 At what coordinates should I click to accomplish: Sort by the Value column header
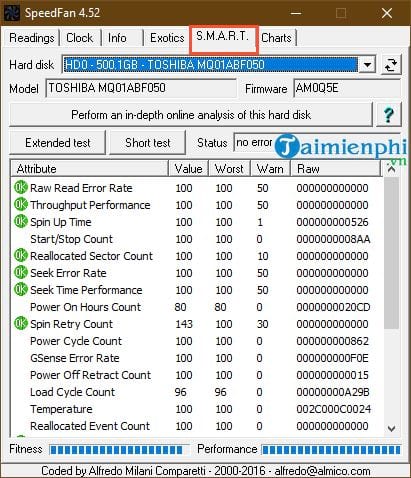188,169
